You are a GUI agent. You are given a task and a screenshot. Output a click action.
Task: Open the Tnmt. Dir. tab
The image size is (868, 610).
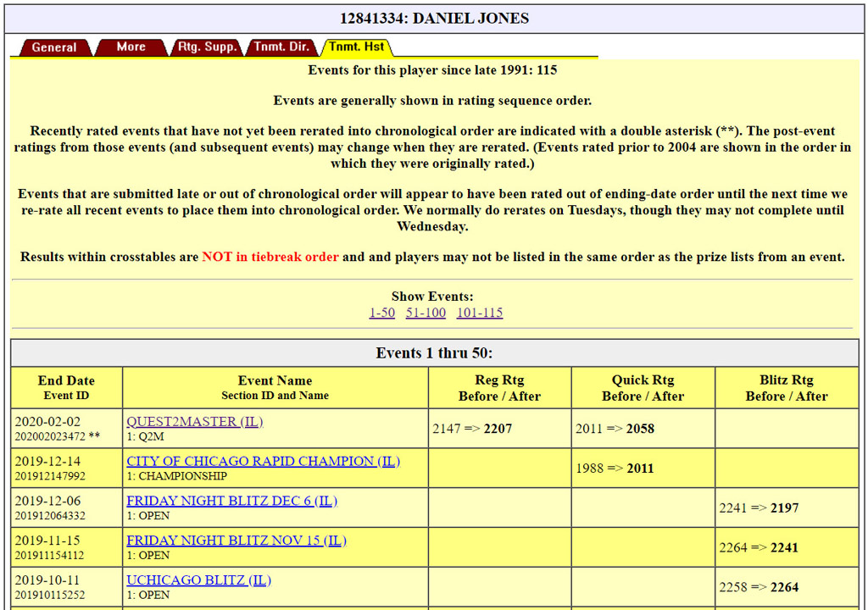281,47
